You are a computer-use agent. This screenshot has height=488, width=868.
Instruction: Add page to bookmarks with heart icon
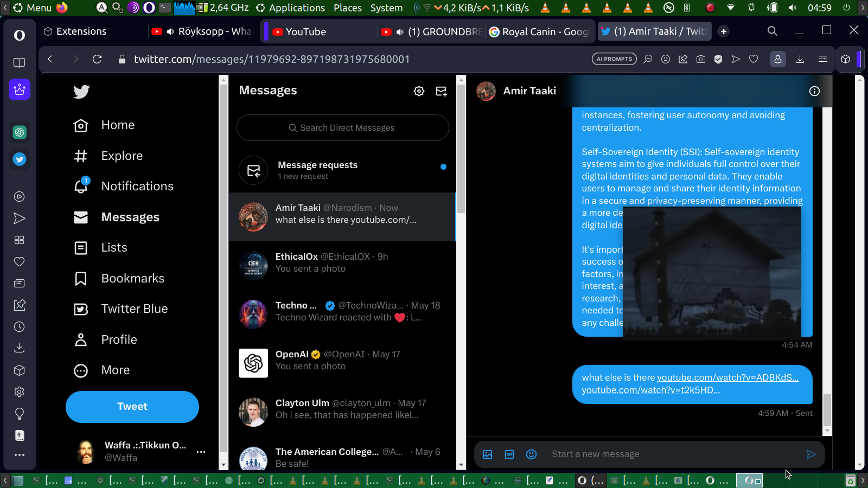pos(754,59)
